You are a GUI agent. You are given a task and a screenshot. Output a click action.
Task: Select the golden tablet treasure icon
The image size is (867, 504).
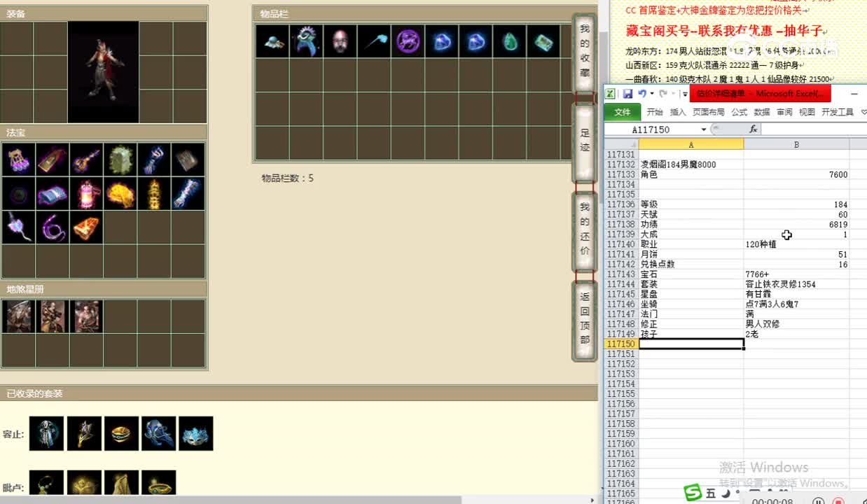[x=53, y=160]
